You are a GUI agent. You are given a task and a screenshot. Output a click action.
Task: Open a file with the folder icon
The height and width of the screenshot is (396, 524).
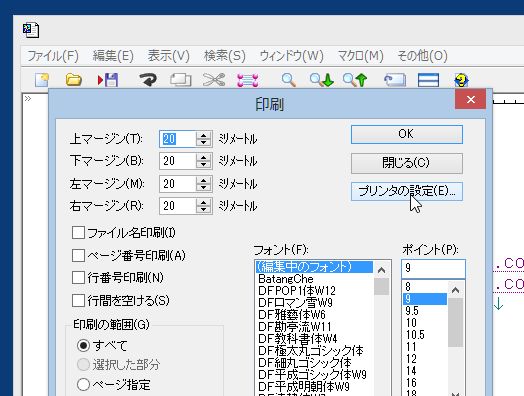point(74,80)
